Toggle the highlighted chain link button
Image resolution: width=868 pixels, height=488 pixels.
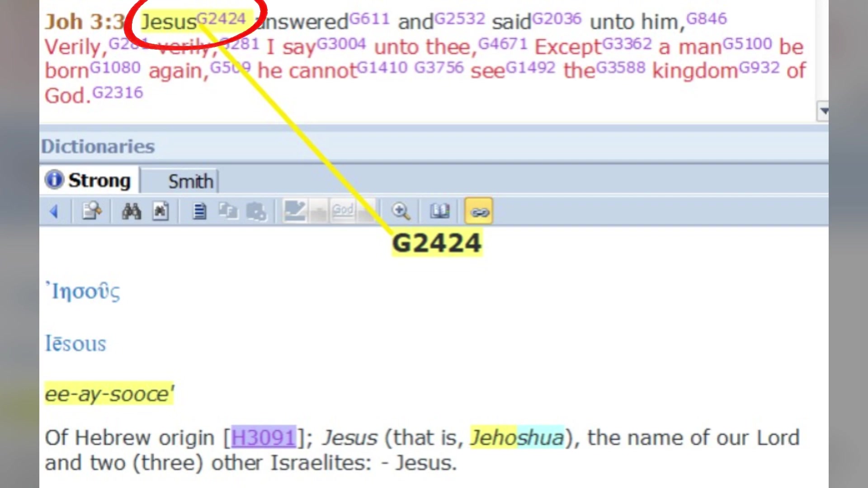[479, 211]
